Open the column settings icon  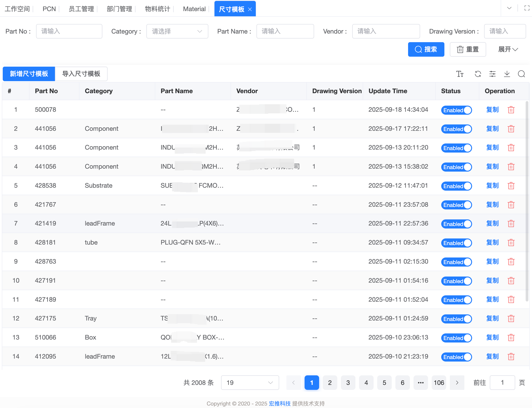click(492, 74)
